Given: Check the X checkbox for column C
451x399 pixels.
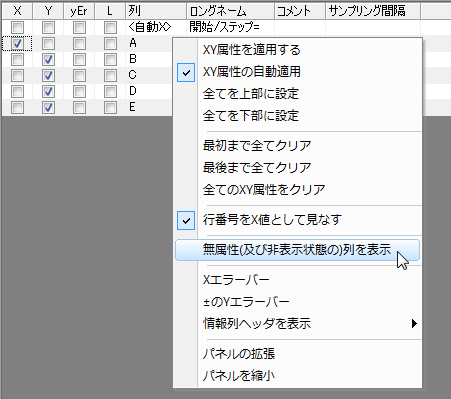Looking at the screenshot, I should (17, 75).
